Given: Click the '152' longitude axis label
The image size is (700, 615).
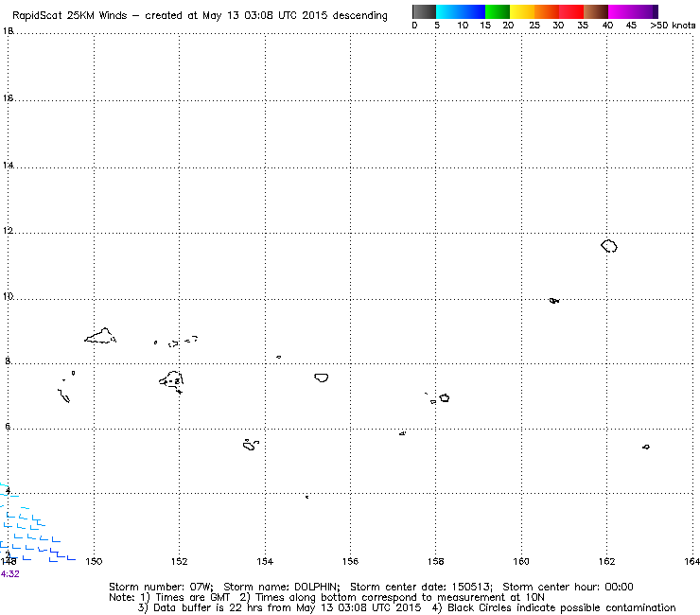Looking at the screenshot, I should [180, 561].
